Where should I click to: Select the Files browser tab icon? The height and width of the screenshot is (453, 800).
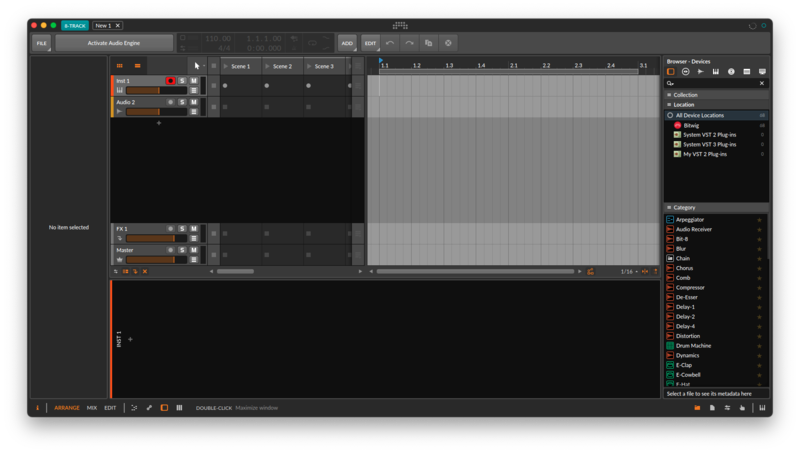tap(762, 72)
